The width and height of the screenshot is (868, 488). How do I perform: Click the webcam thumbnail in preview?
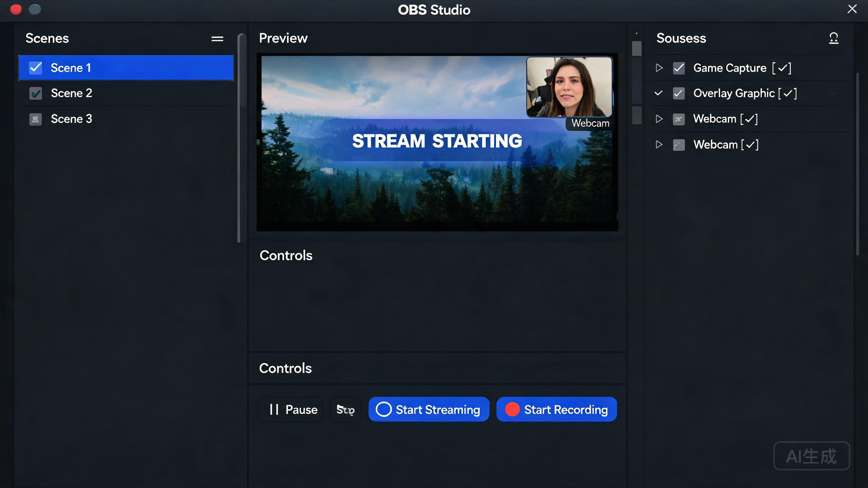point(569,87)
